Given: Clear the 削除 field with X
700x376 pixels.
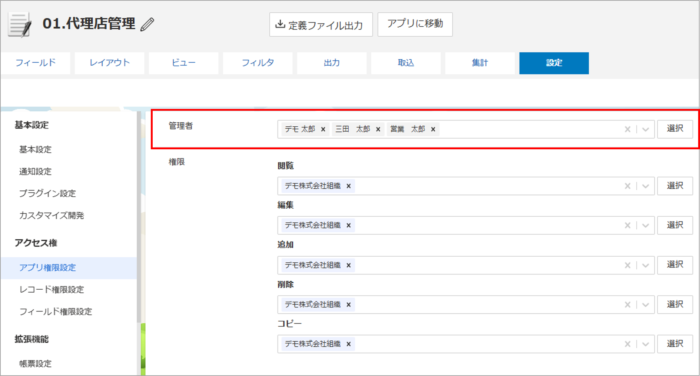Looking at the screenshot, I should [627, 305].
